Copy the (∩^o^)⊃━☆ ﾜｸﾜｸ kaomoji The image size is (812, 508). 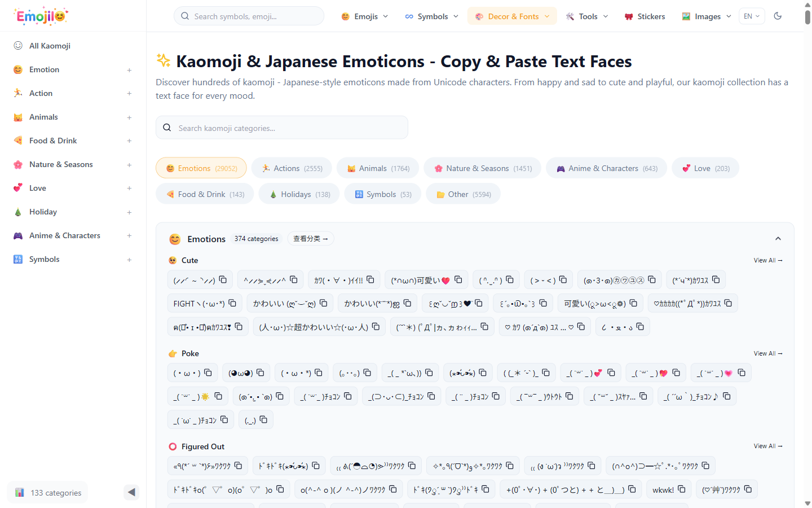[705, 466]
